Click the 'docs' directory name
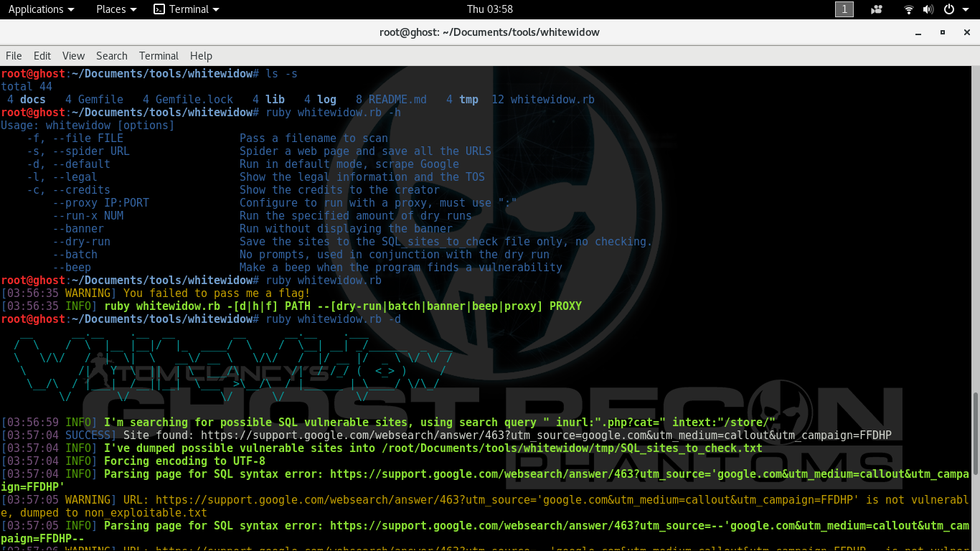980x551 pixels. click(33, 100)
